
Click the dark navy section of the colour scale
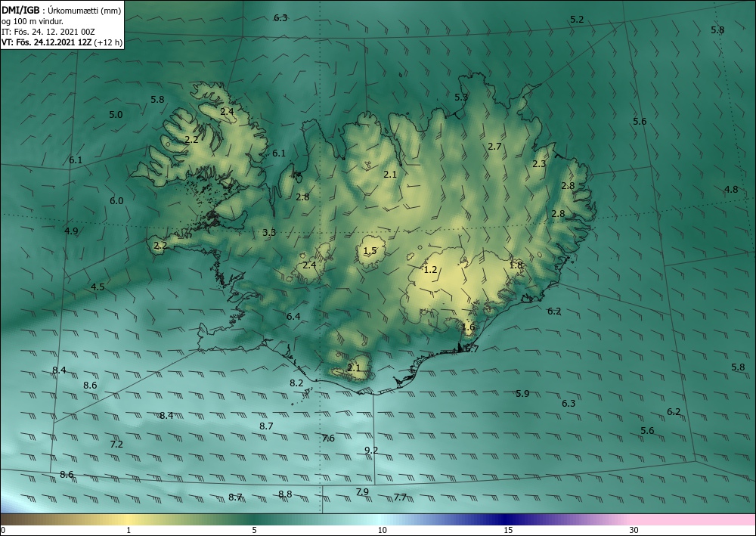(x=507, y=519)
